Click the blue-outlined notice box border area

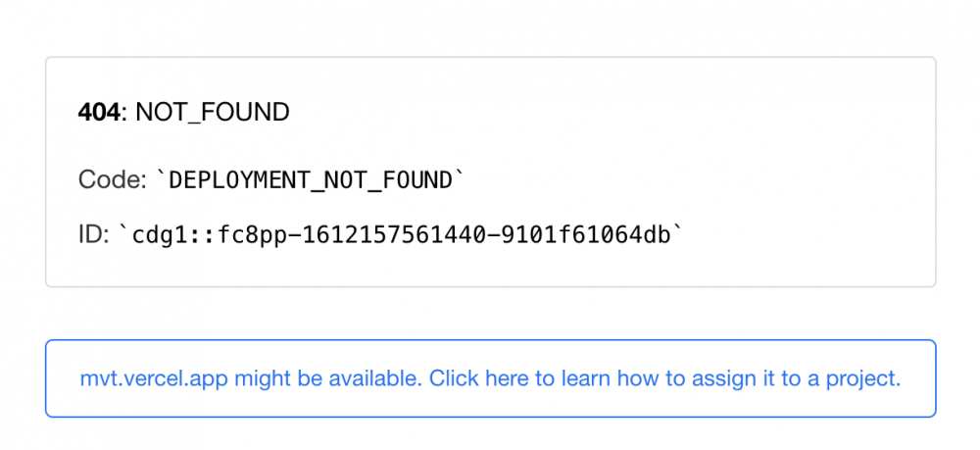tap(490, 340)
